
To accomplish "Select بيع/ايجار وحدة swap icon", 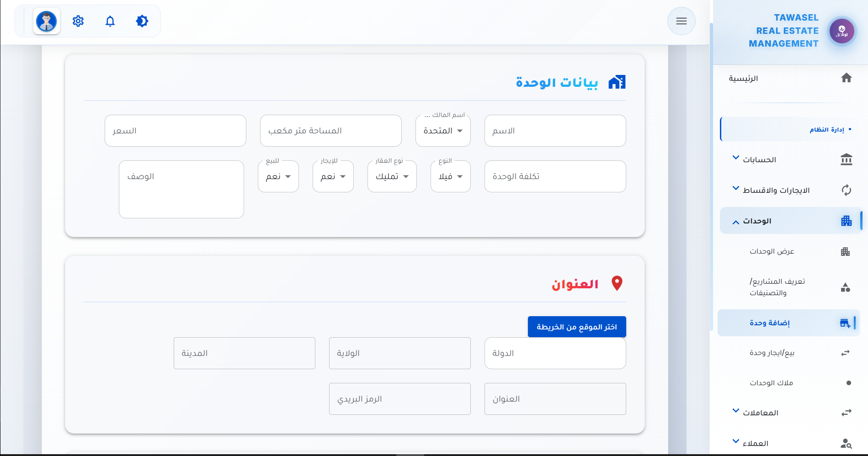I will [x=845, y=353].
